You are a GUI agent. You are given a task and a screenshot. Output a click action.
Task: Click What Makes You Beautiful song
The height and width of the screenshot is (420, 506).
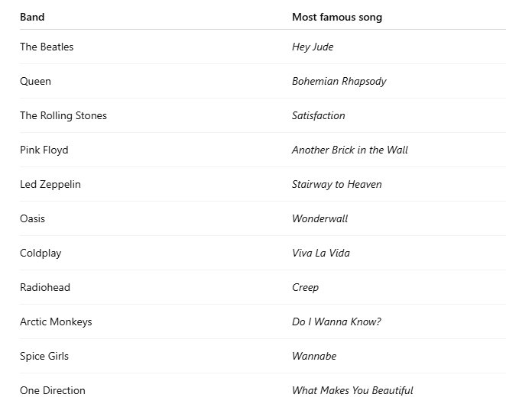click(x=352, y=390)
